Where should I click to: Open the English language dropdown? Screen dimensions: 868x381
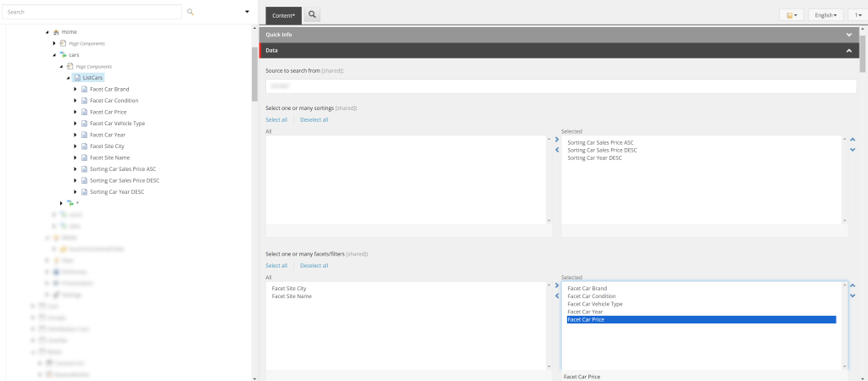[x=826, y=15]
